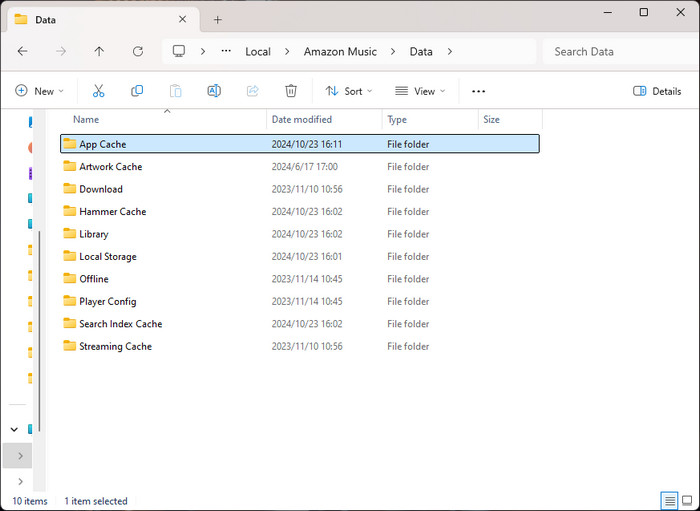Viewport: 700px width, 511px height.
Task: Click the navigation pane scrollbar
Action: coord(39,330)
